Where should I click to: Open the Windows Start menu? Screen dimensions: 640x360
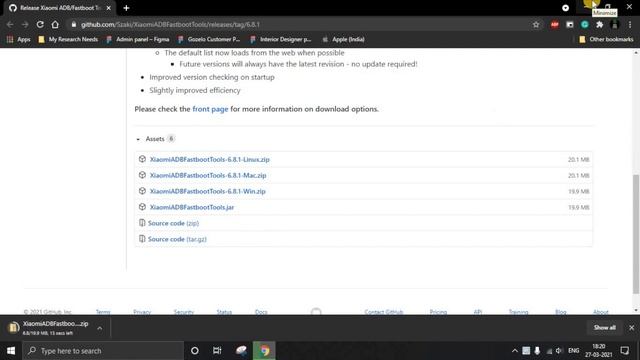tap(11, 351)
